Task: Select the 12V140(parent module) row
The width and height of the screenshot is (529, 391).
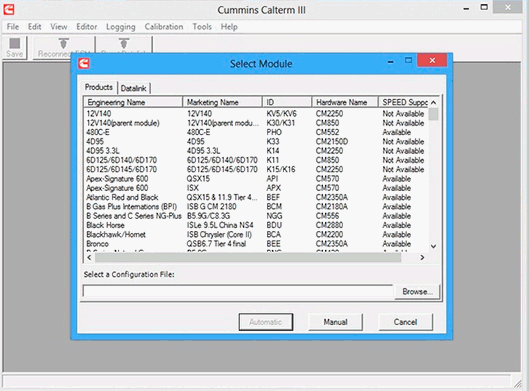Action: pyautogui.click(x=256, y=123)
